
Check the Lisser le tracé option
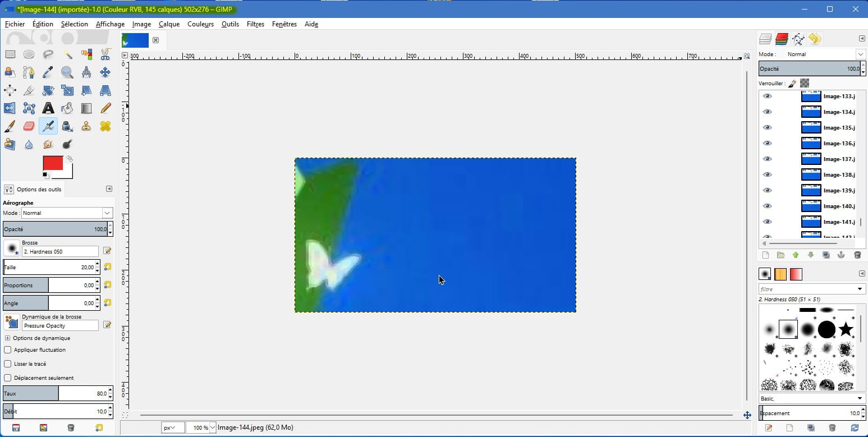[8, 364]
